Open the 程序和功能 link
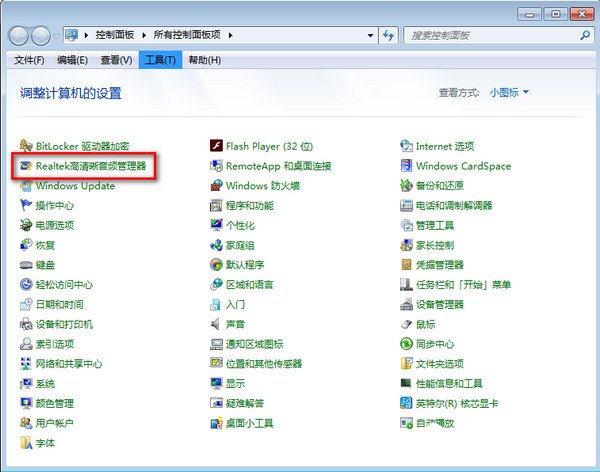The image size is (600, 472). tap(249, 205)
